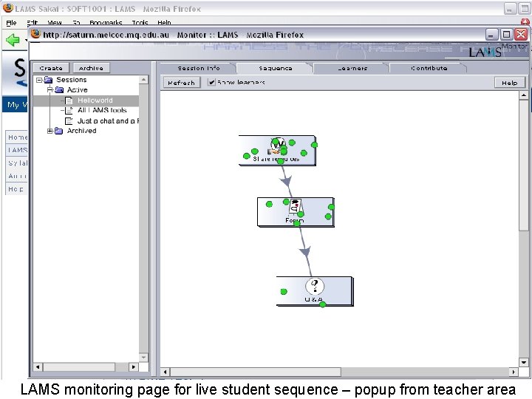Click the Create button
This screenshot has height=399, width=532.
(x=51, y=68)
